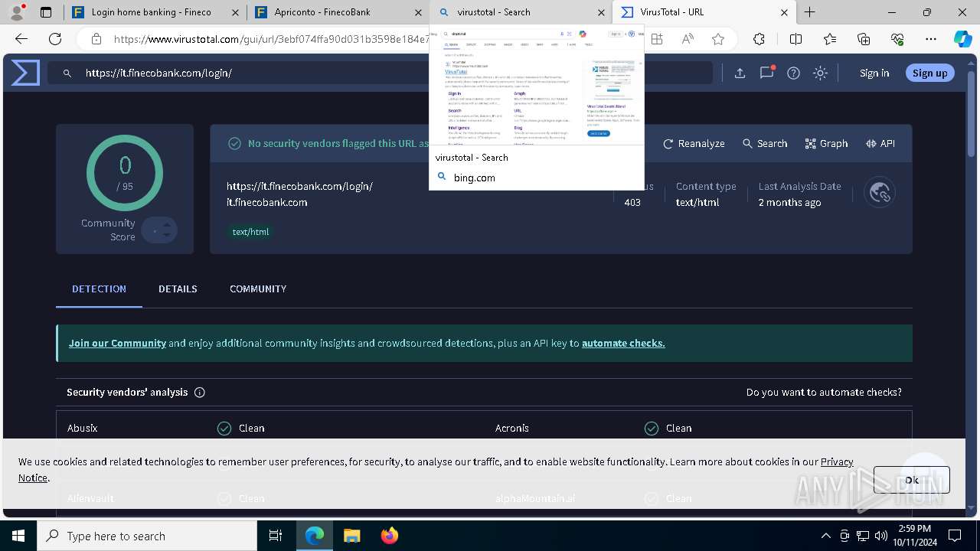Open the notifications chat icon
The width and height of the screenshot is (980, 551).
766,73
